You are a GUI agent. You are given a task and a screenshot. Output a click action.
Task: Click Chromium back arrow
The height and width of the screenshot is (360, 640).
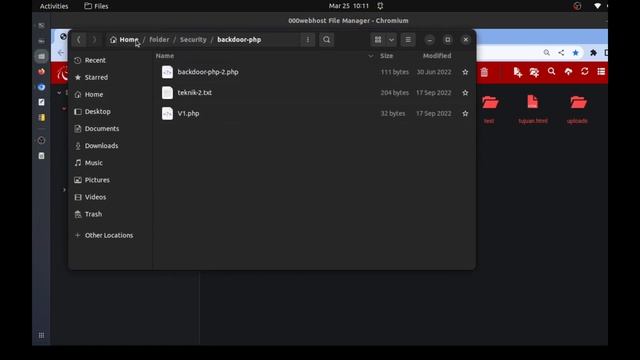tap(60, 53)
